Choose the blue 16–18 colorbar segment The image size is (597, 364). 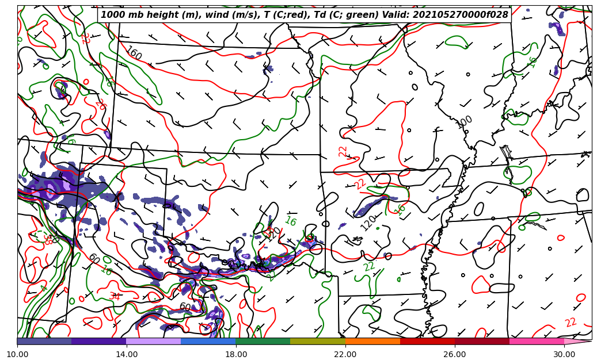click(x=208, y=341)
